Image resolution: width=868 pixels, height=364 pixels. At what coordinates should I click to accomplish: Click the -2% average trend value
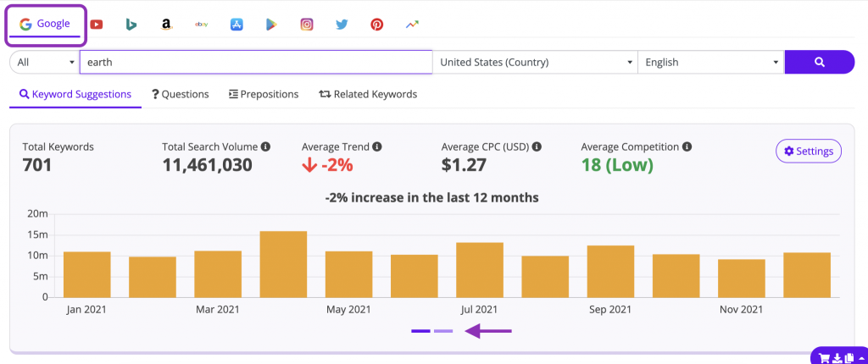(328, 165)
